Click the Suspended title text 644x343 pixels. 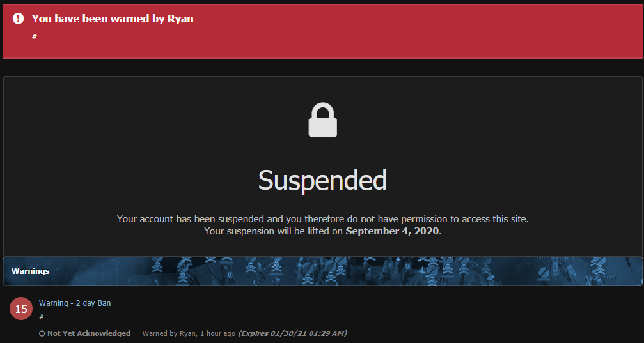(322, 180)
